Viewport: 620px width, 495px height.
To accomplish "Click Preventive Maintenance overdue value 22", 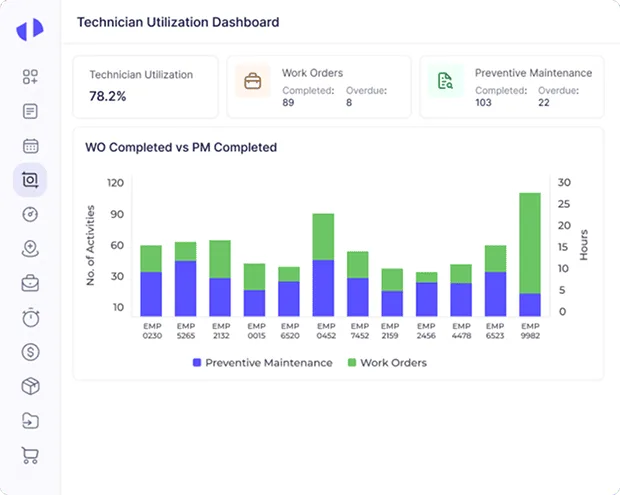I will (544, 103).
